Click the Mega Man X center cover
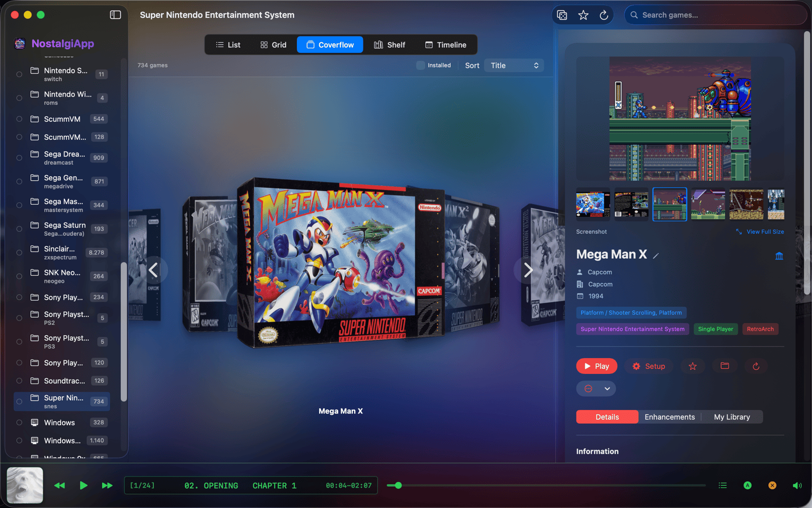812x508 pixels. coord(341,263)
